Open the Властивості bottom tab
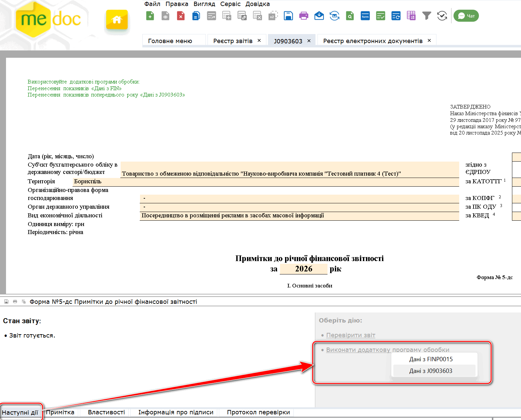 click(x=106, y=412)
